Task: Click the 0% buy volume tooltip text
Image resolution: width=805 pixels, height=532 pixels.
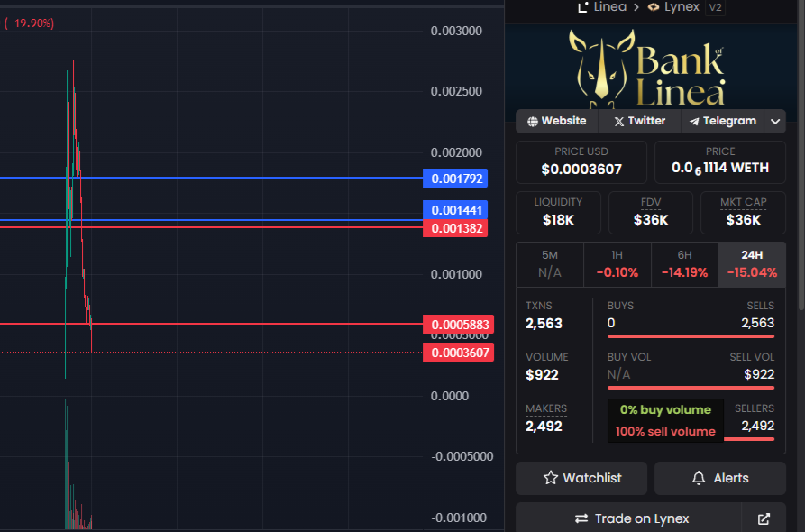Action: (x=665, y=409)
